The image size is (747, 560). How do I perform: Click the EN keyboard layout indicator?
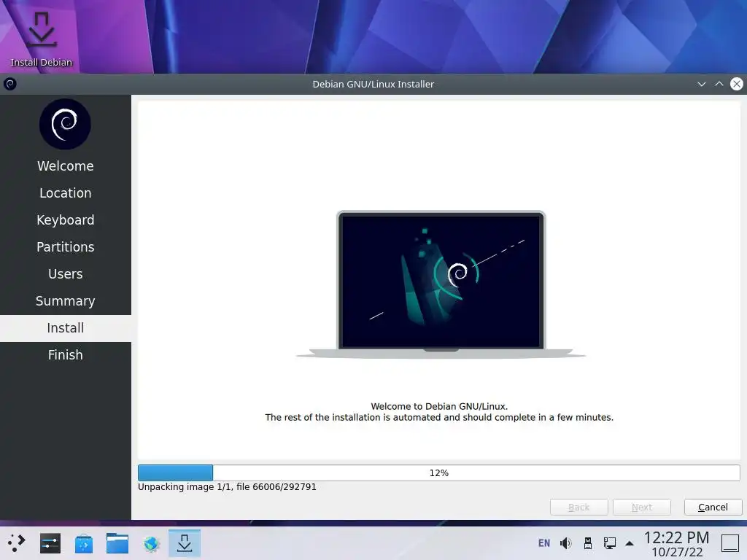click(x=544, y=543)
